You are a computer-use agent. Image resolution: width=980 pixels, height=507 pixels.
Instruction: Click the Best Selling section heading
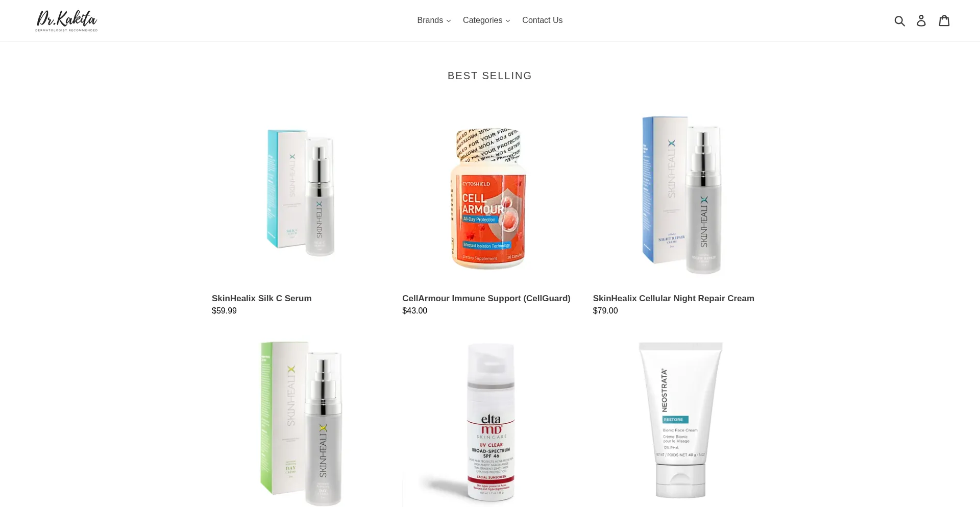489,76
